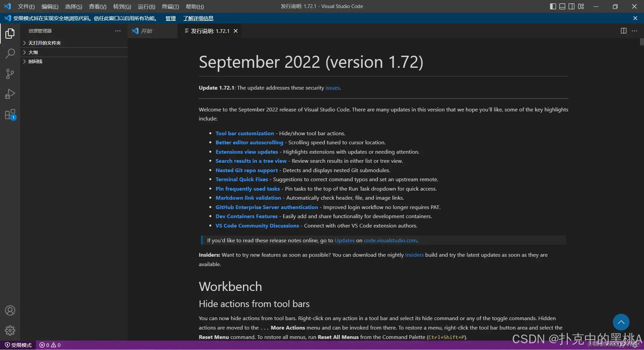Viewport: 644px width, 350px height.
Task: Switch to the 开始 tab
Action: coord(153,31)
